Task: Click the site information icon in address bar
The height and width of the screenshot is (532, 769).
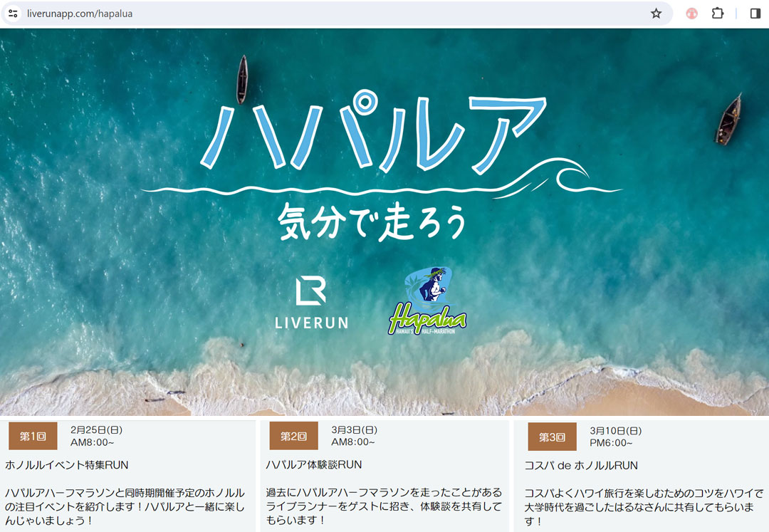Action: click(x=14, y=14)
